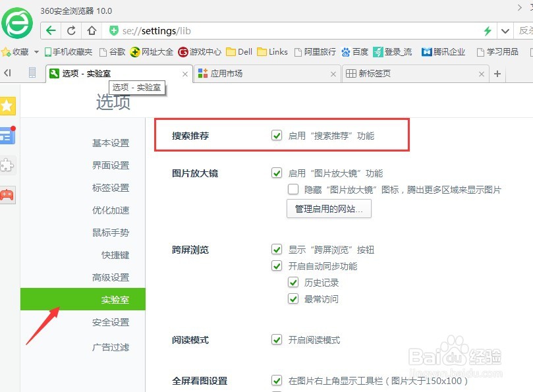This screenshot has width=533, height=392.
Task: Open 腾讯企业 bookmark
Action: (443, 52)
